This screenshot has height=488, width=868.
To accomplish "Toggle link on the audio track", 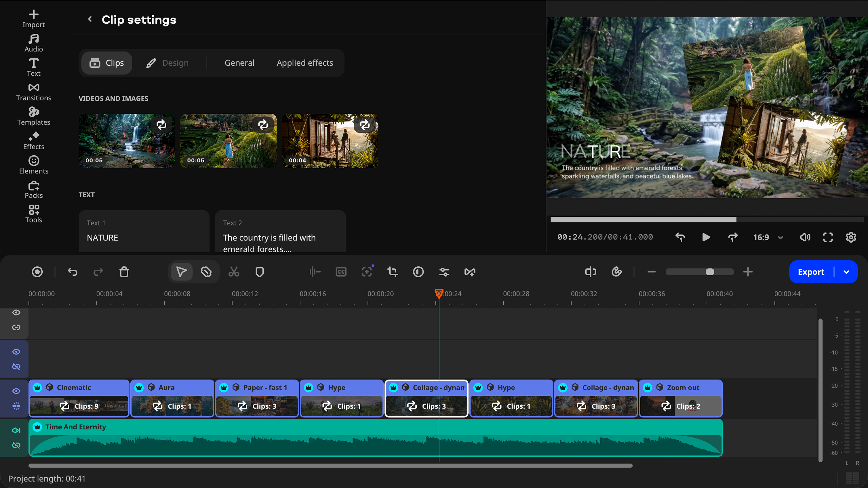I will (x=16, y=445).
